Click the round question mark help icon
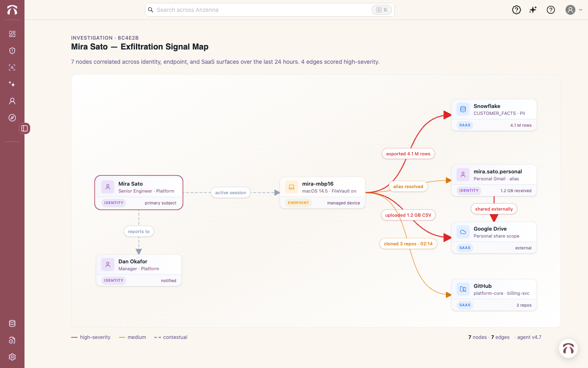This screenshot has width=588, height=368. coord(551,10)
